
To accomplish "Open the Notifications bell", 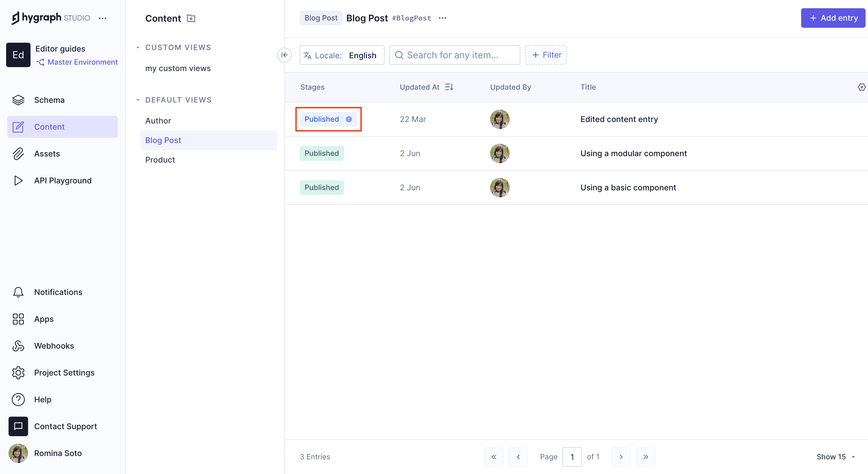I will click(58, 292).
